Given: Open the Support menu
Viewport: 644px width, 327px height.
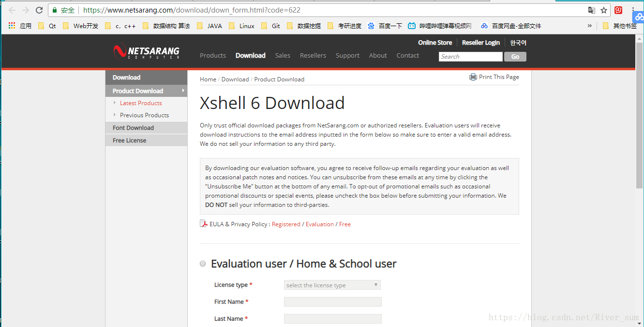Looking at the screenshot, I should [347, 55].
